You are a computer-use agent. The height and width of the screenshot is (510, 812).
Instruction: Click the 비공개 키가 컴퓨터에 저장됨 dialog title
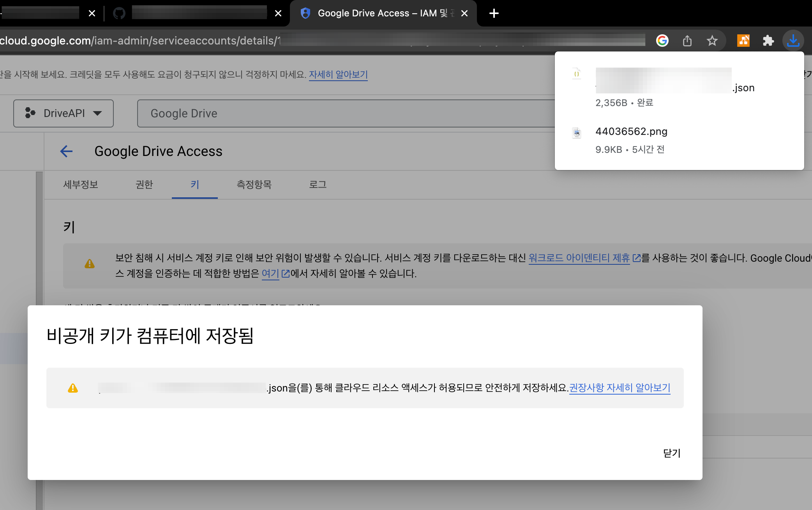(x=150, y=336)
